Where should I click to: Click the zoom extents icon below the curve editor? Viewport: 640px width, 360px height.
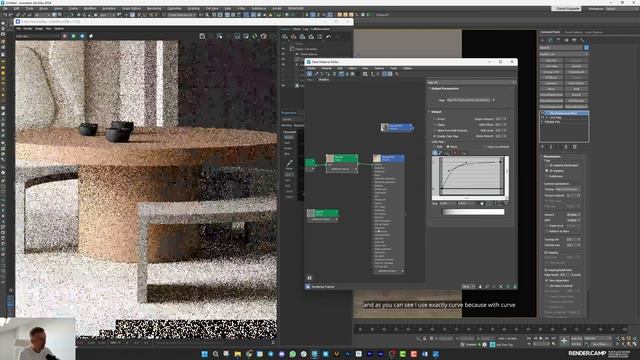(x=507, y=203)
